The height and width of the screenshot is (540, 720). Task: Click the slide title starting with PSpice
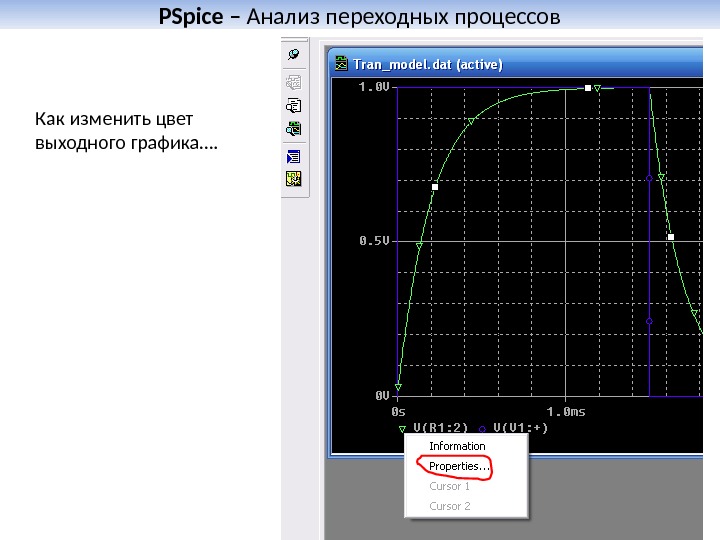[x=360, y=17]
